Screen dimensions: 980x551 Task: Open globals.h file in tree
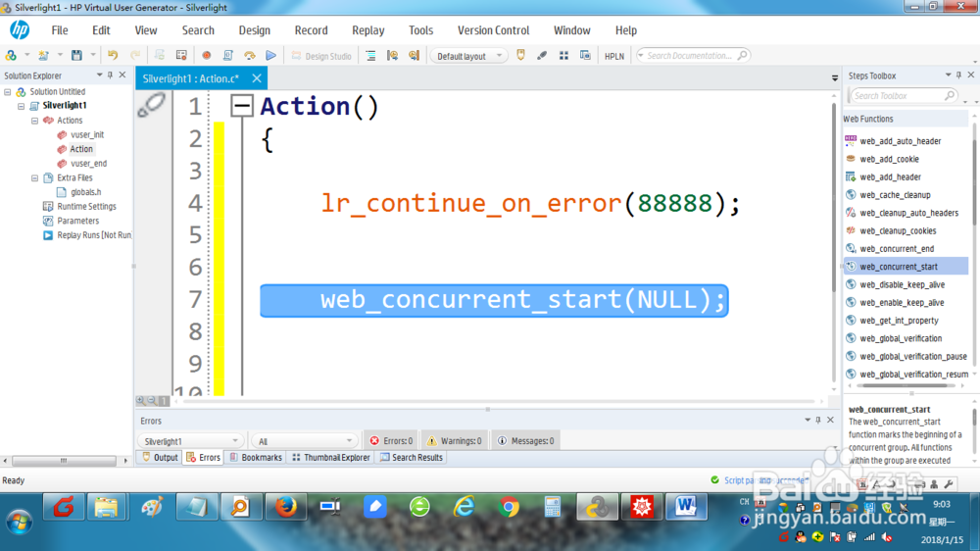click(85, 192)
